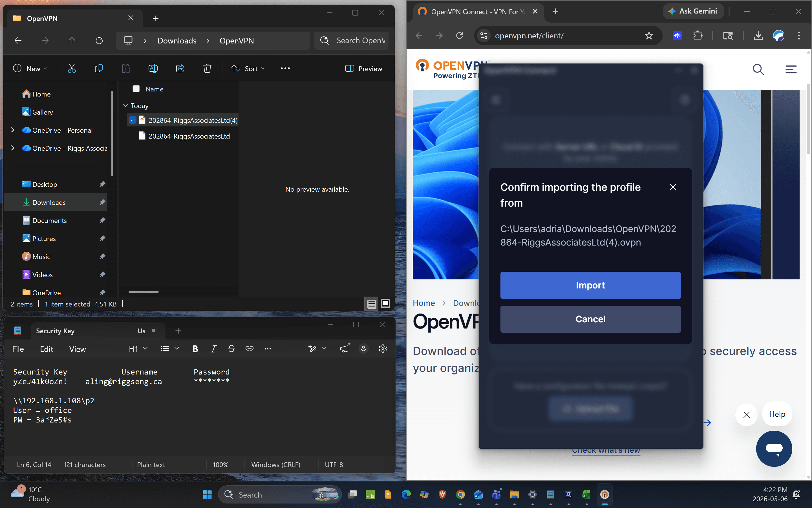The width and height of the screenshot is (812, 508).
Task: Select Downloads in the navigation pane
Action: point(56,202)
